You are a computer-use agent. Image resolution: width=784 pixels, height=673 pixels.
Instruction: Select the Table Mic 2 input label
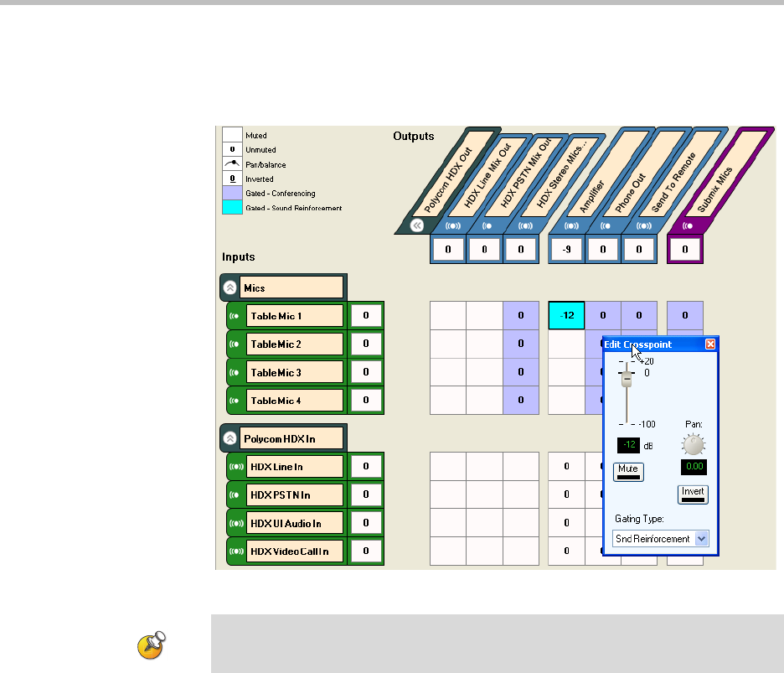[x=295, y=344]
